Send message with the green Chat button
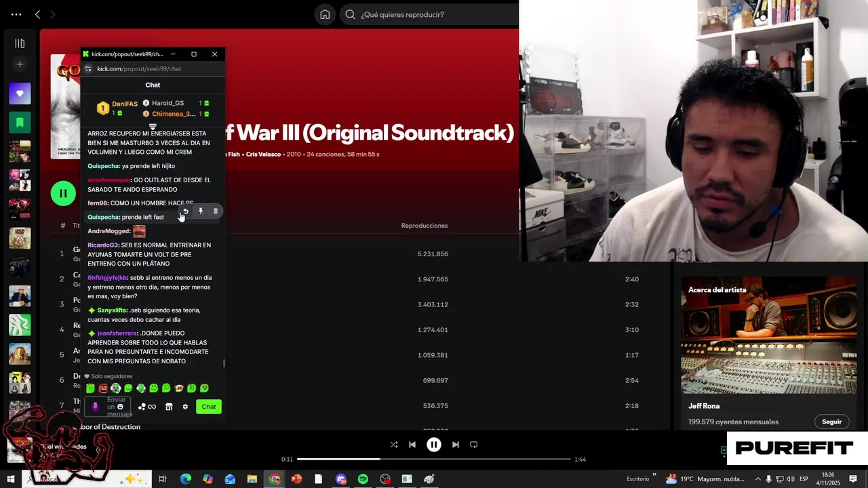The image size is (868, 488). coord(209,407)
